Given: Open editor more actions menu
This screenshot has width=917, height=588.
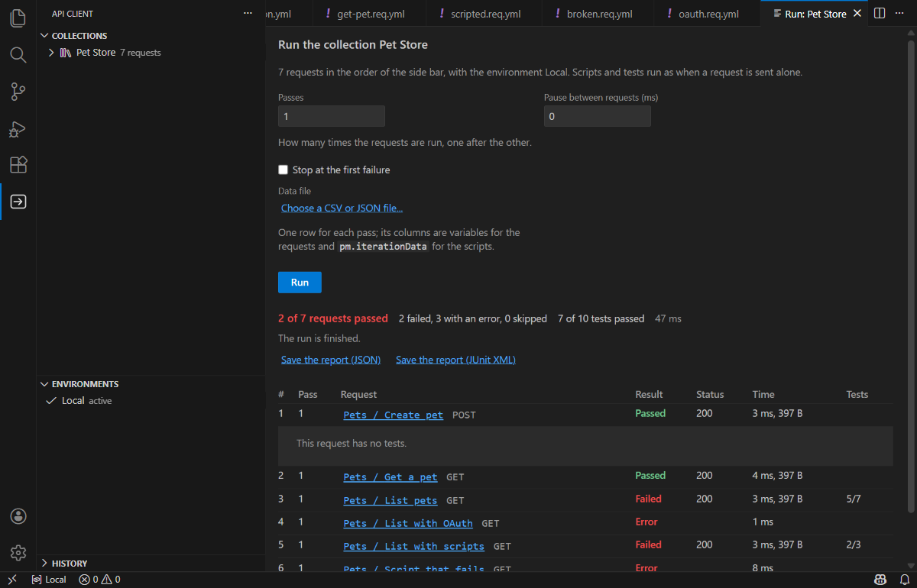Looking at the screenshot, I should pos(899,14).
